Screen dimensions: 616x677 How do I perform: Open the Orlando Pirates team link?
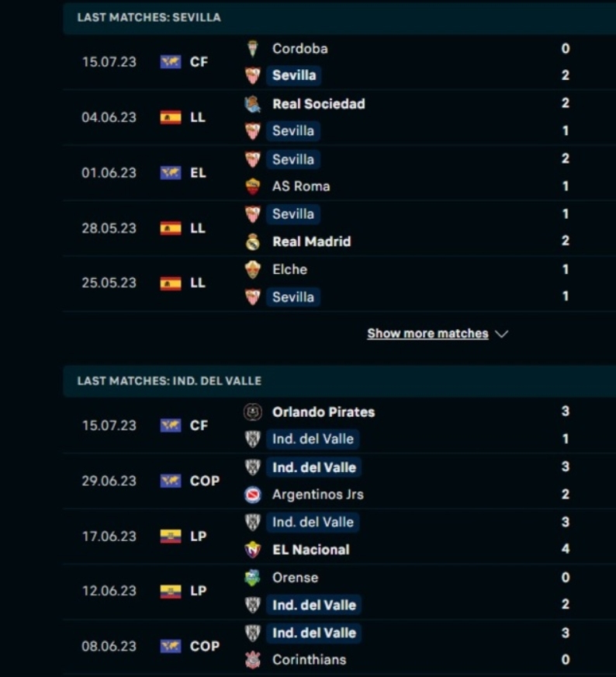tap(323, 412)
